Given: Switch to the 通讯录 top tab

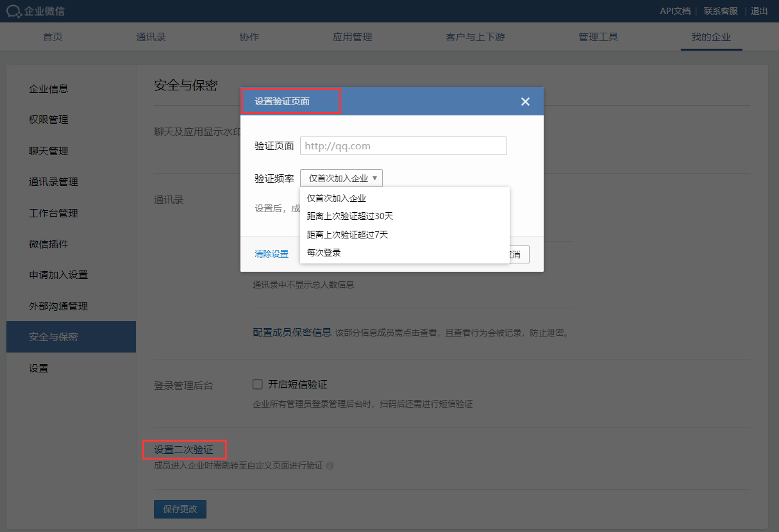Looking at the screenshot, I should (x=151, y=37).
